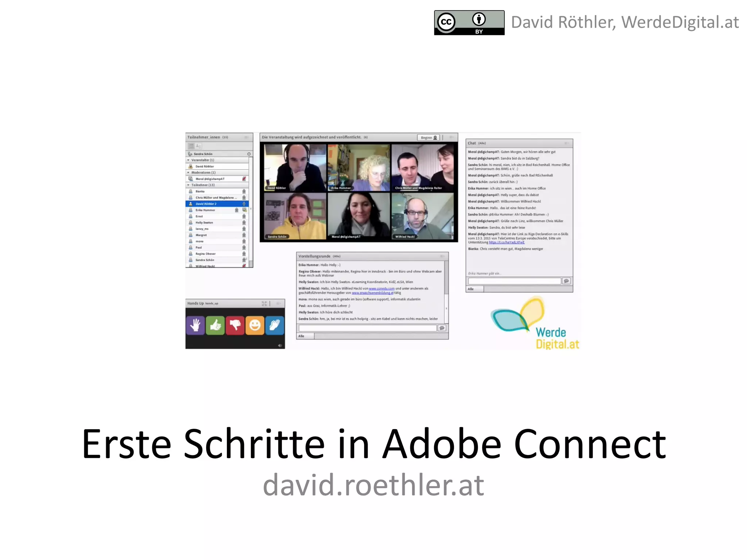Collapse the Teilnehmer group
This screenshot has height=560, width=747.
coord(189,185)
